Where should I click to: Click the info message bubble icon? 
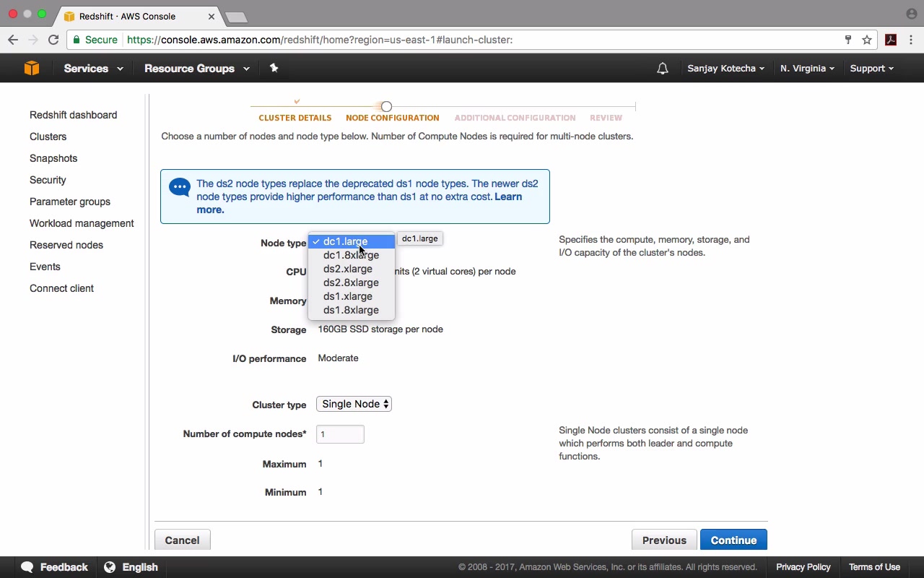180,188
